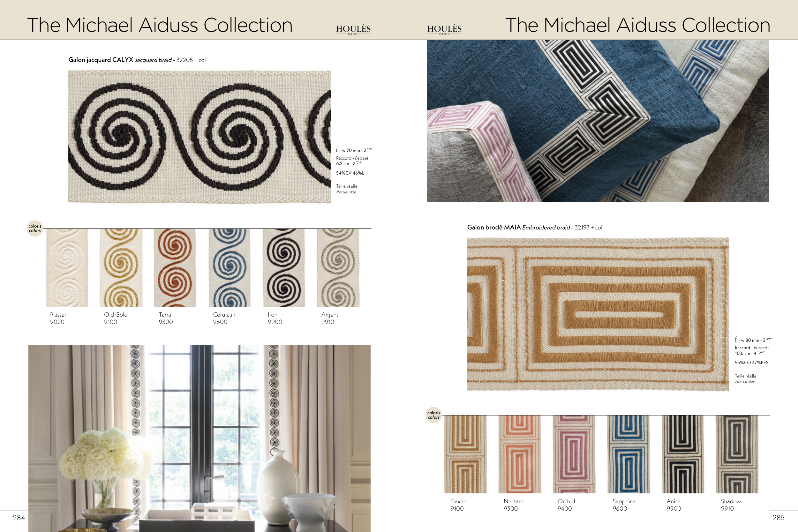Open the large CALYX jacquard braid image
Screen dimensions: 798x532
pos(199,137)
